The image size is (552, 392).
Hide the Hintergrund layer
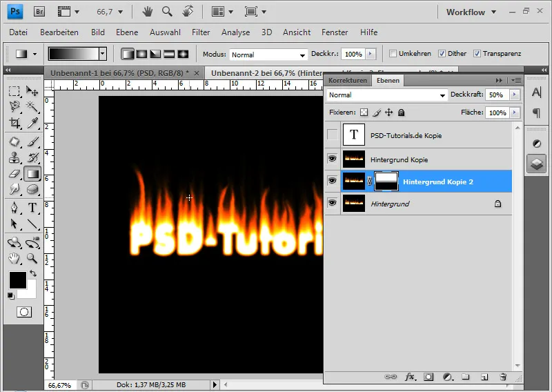tap(333, 203)
